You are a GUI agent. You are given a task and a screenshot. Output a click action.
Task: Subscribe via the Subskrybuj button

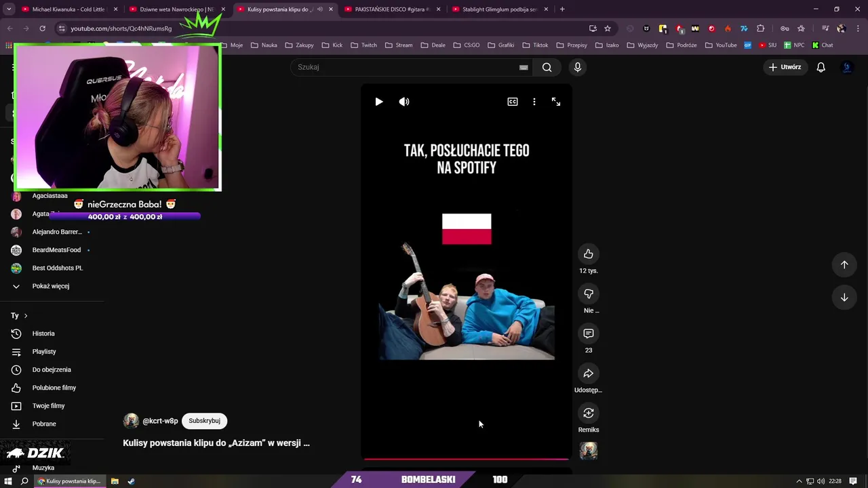205,421
